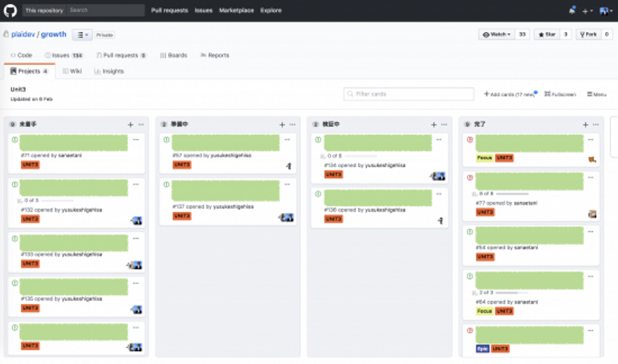
Task: Open the menu on card #135
Action: click(x=136, y=283)
